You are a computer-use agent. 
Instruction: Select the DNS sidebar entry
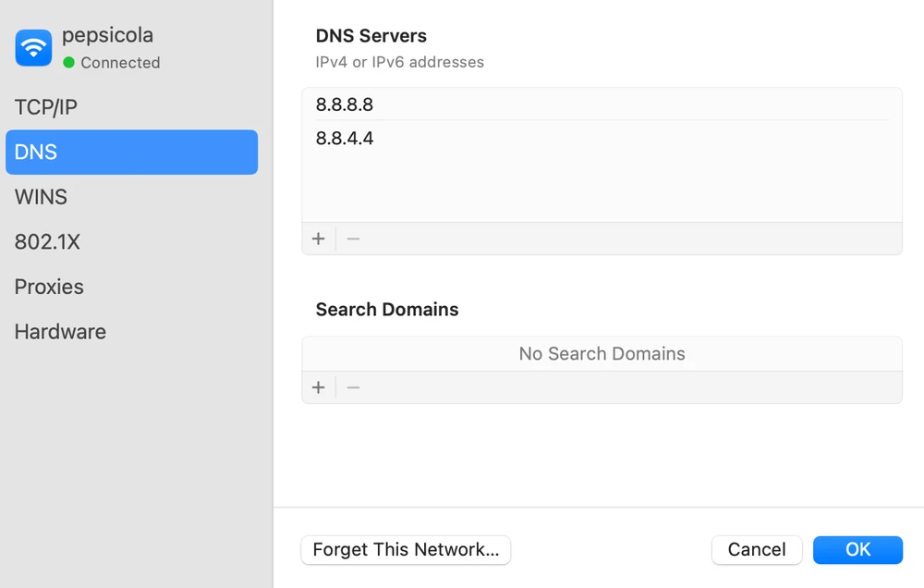(35, 152)
